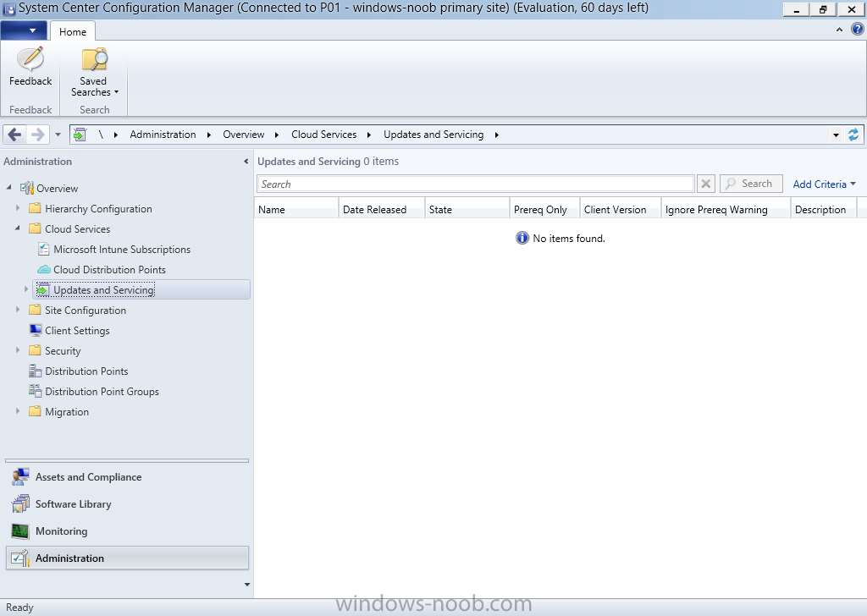Open the Add Criteria dropdown
The image size is (867, 616).
point(824,184)
